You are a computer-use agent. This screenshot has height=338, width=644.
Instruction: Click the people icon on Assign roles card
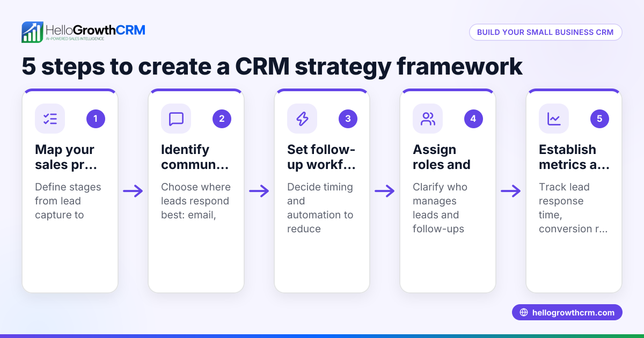[428, 119]
